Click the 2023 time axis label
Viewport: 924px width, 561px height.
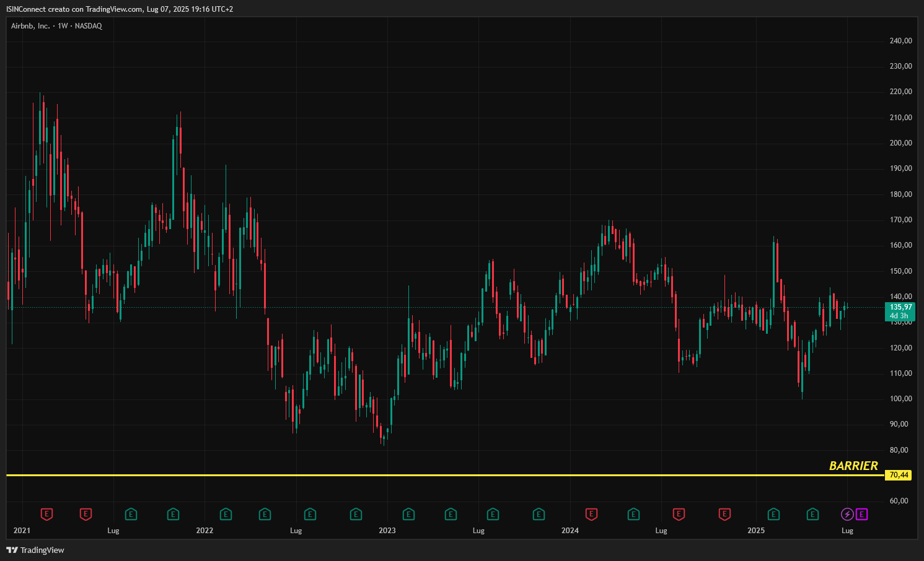(x=387, y=531)
